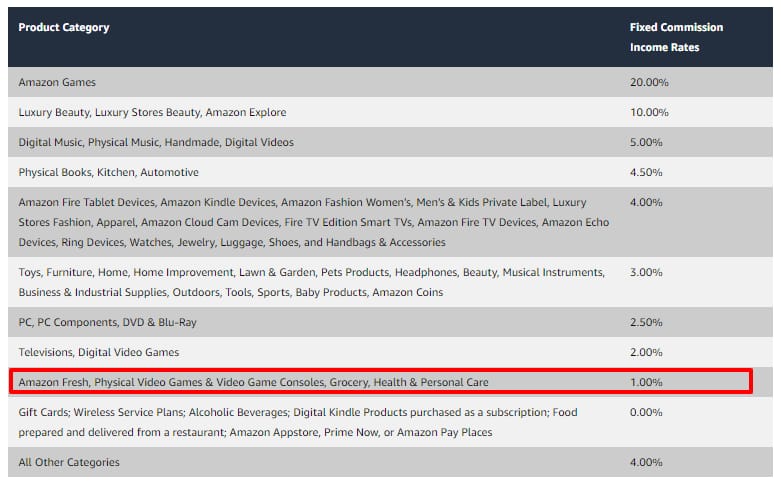Select the All Other Categories row
Viewport: 781px width, 493px height.
coord(390,462)
